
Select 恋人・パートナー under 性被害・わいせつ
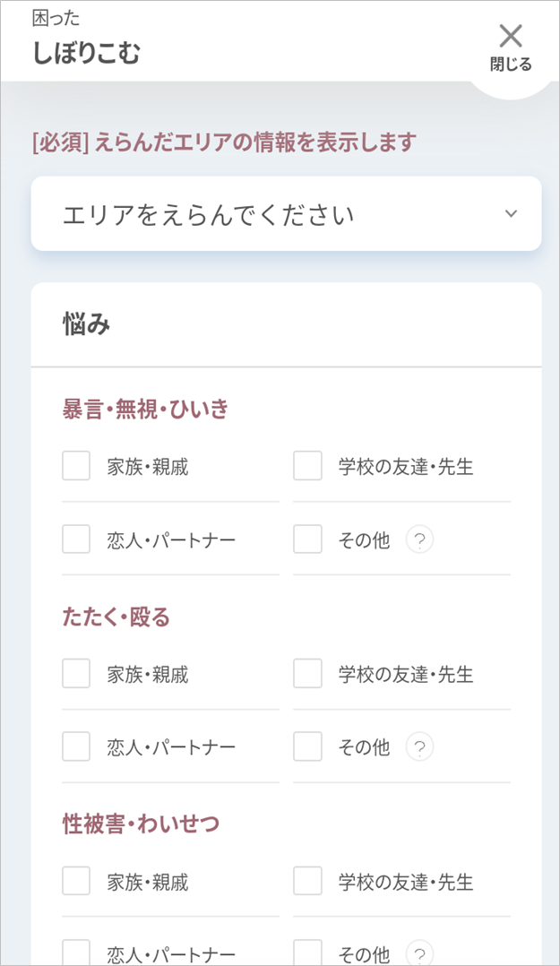pos(76,953)
